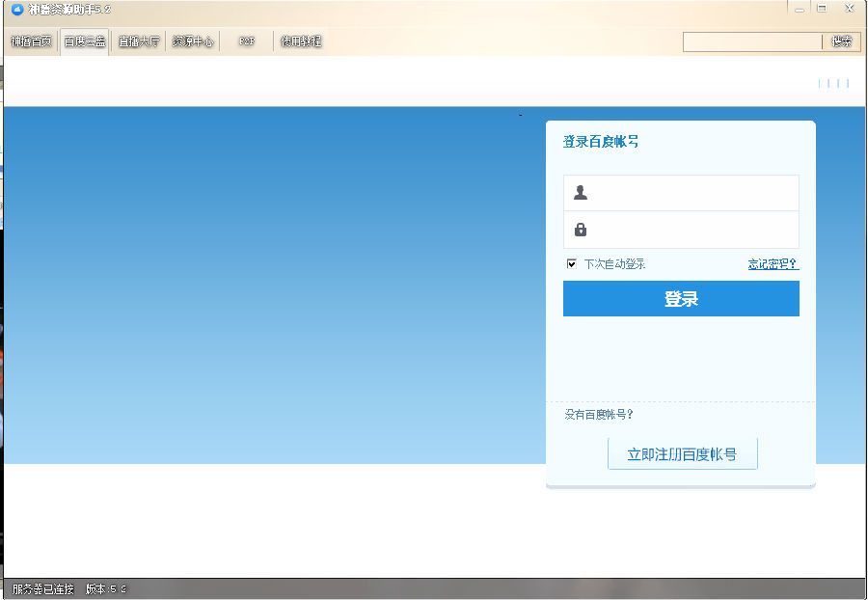Open the 使用教程 tutorial tab
Screen dimensions: 868x600
(x=301, y=41)
